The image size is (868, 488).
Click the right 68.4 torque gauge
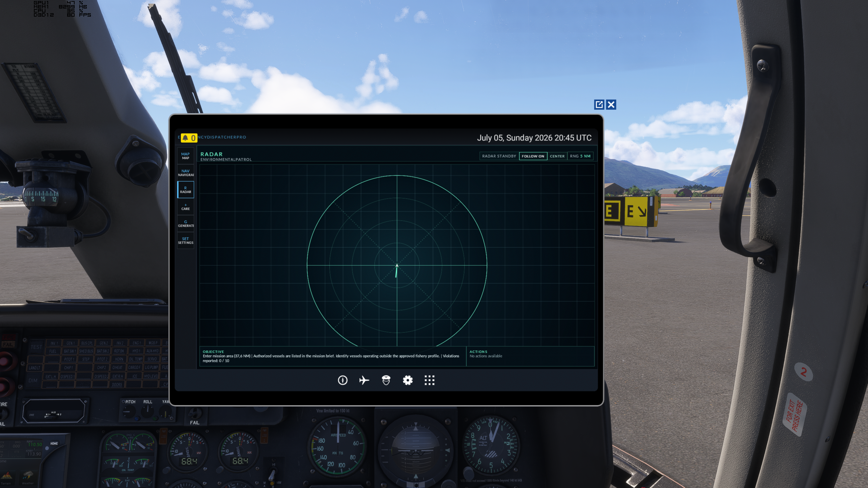click(x=239, y=453)
